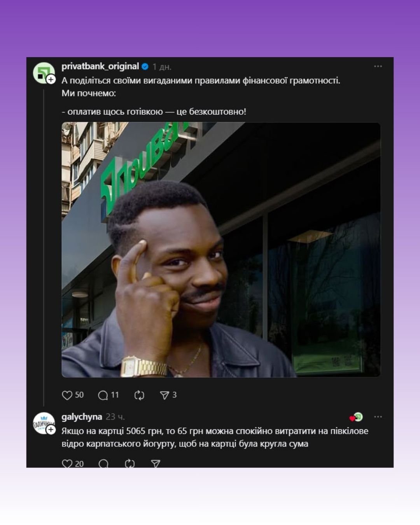Open galychyna profile username
The height and width of the screenshot is (525, 420).
coord(82,417)
